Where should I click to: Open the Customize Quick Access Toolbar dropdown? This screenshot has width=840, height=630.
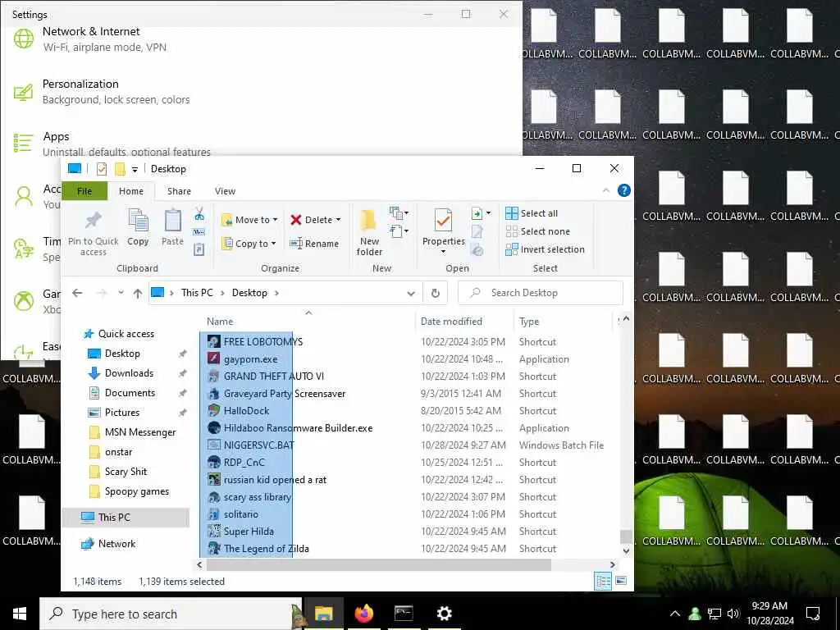(135, 169)
